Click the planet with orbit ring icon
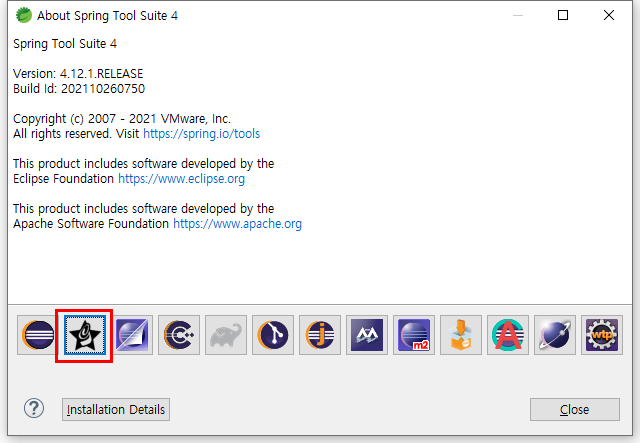Viewport: 640px width, 443px height. point(555,335)
